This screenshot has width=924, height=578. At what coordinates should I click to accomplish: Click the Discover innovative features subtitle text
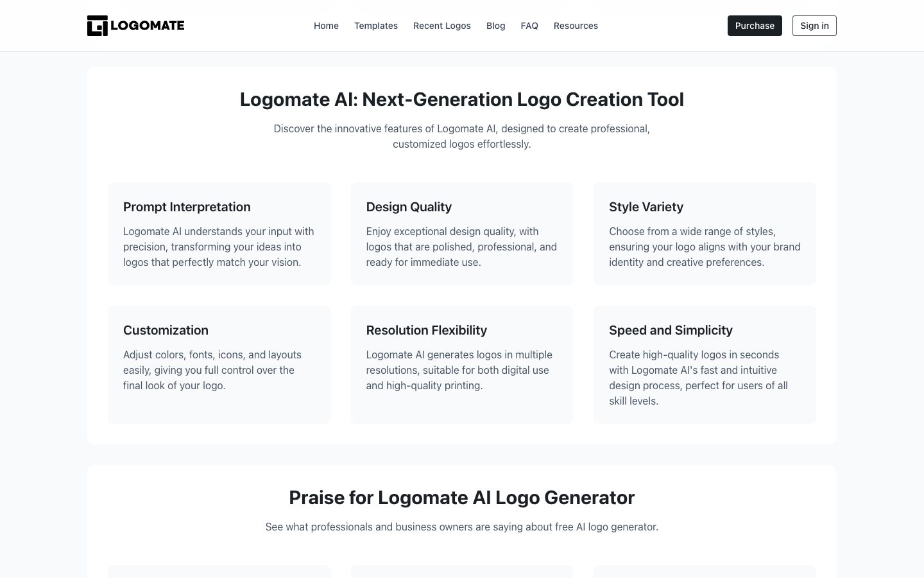461,136
